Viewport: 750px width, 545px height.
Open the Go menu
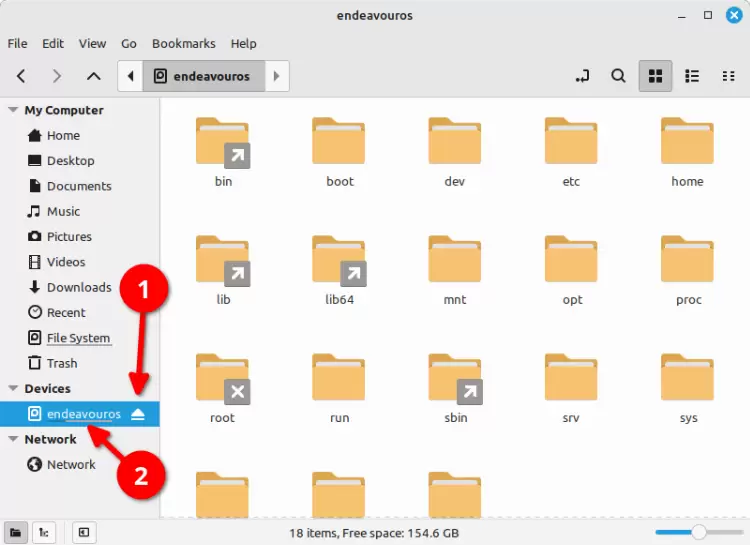click(129, 44)
